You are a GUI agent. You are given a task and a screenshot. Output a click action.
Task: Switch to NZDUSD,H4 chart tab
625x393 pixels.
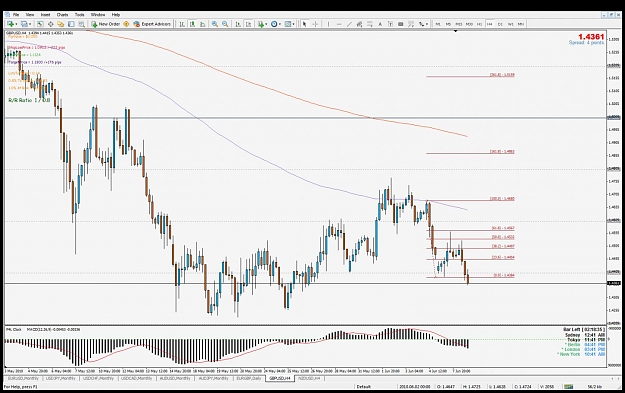point(309,378)
